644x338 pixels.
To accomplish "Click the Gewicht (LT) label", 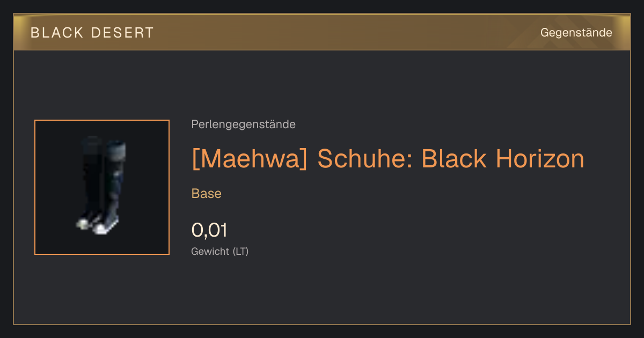I will pyautogui.click(x=220, y=251).
